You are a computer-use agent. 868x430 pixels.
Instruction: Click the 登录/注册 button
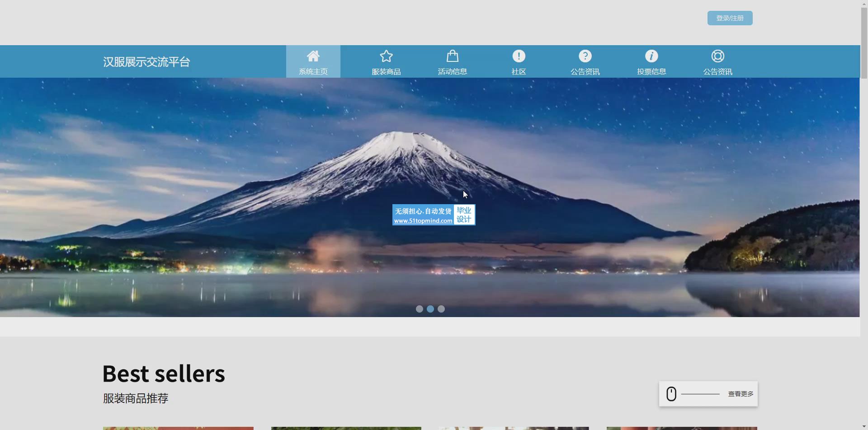pyautogui.click(x=730, y=18)
